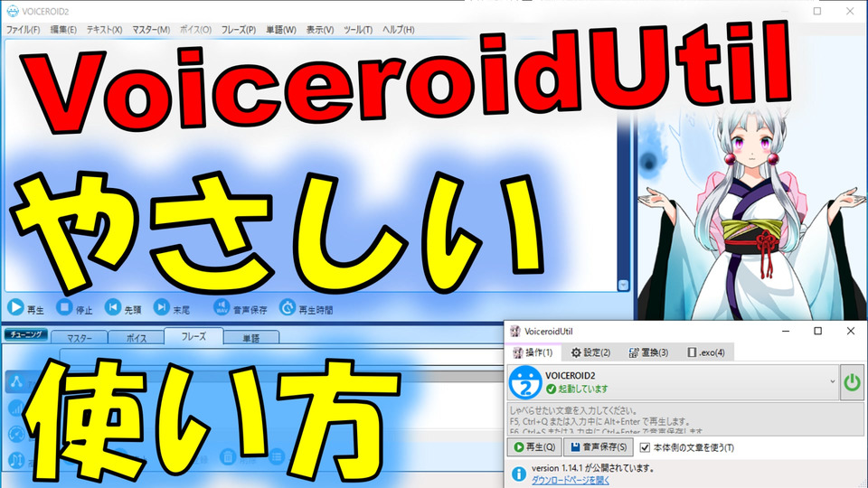Minimize the VoiceroidUtil window
The width and height of the screenshot is (868, 488).
[x=786, y=331]
